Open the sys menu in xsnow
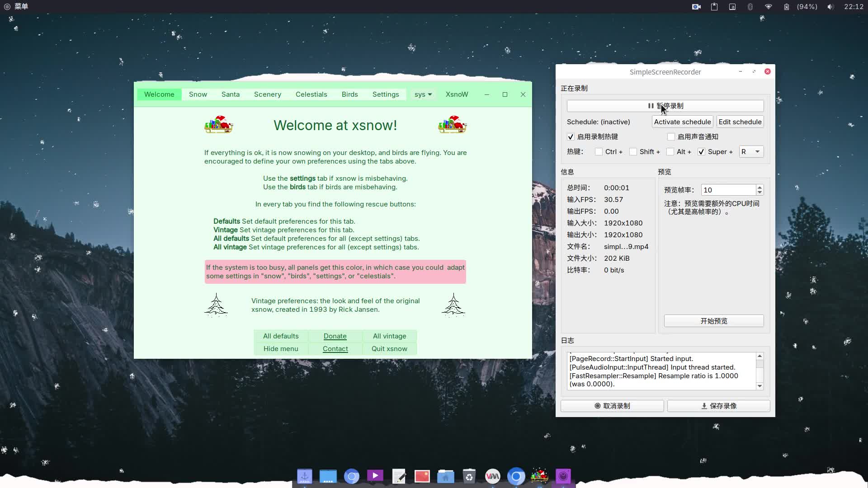Screen dimensions: 868x488 pos(421,94)
